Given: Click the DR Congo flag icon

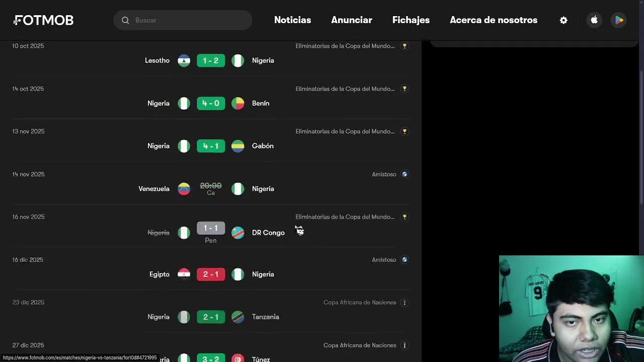Looking at the screenshot, I should point(237,232).
